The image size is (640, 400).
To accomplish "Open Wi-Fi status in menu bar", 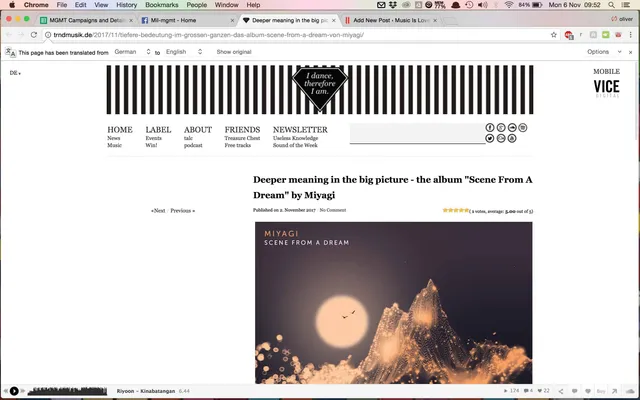I will [x=509, y=5].
